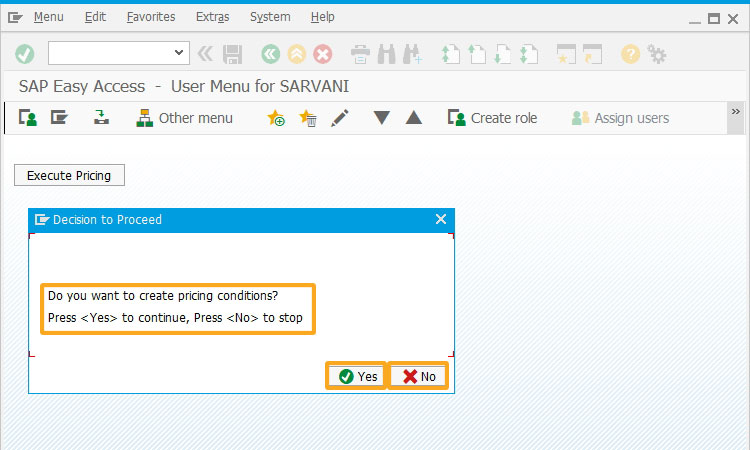
Task: Click the Previous Page icon
Action: coord(476,54)
